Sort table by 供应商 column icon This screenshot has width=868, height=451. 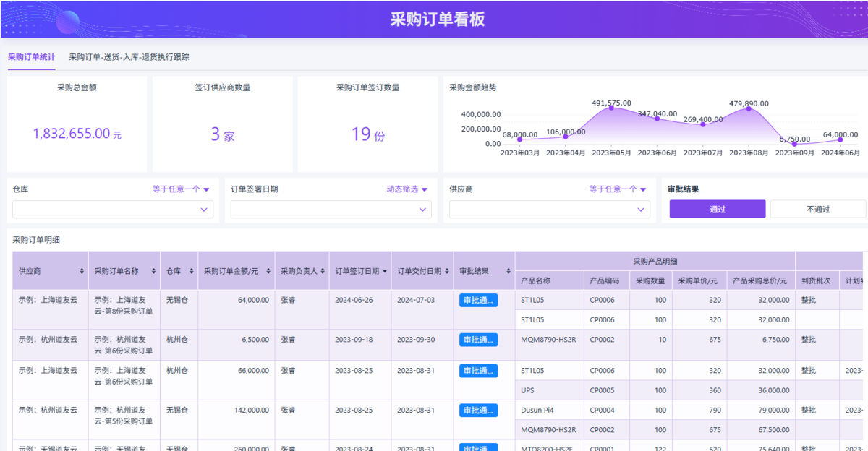[81, 271]
